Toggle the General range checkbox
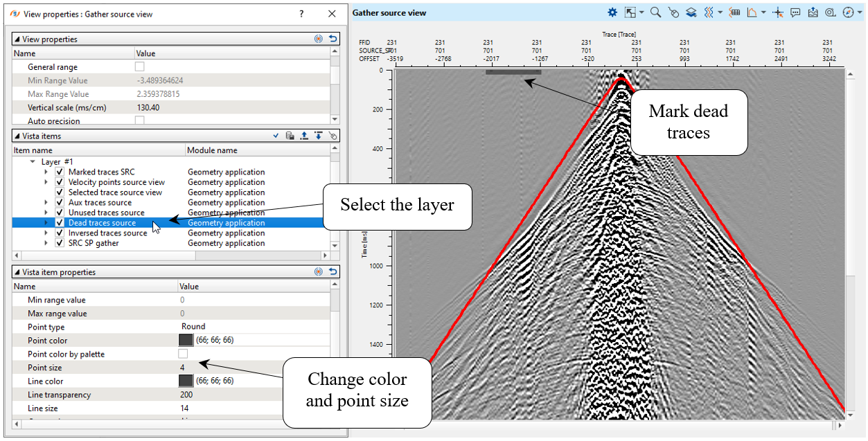This screenshot has width=868, height=441. (140, 67)
